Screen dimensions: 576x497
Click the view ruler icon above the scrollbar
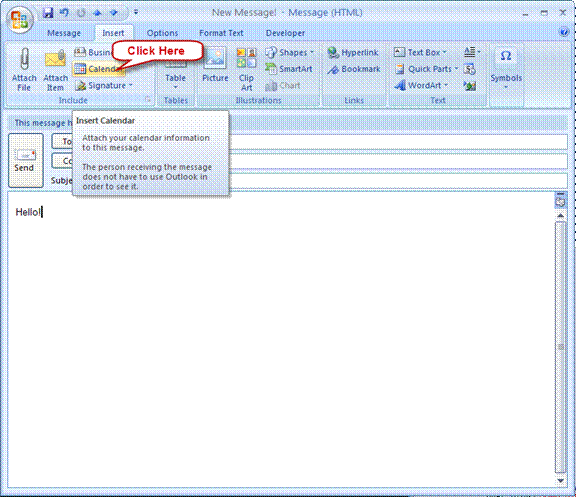pos(561,202)
